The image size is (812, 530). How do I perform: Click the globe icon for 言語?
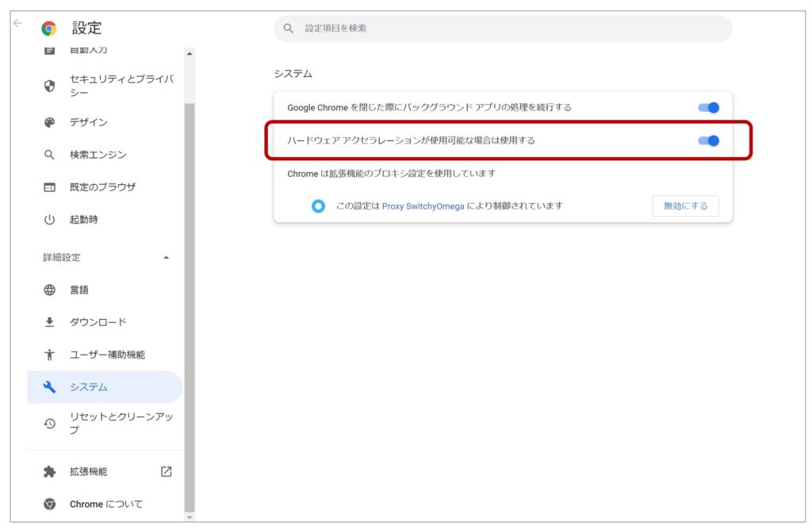[x=49, y=290]
